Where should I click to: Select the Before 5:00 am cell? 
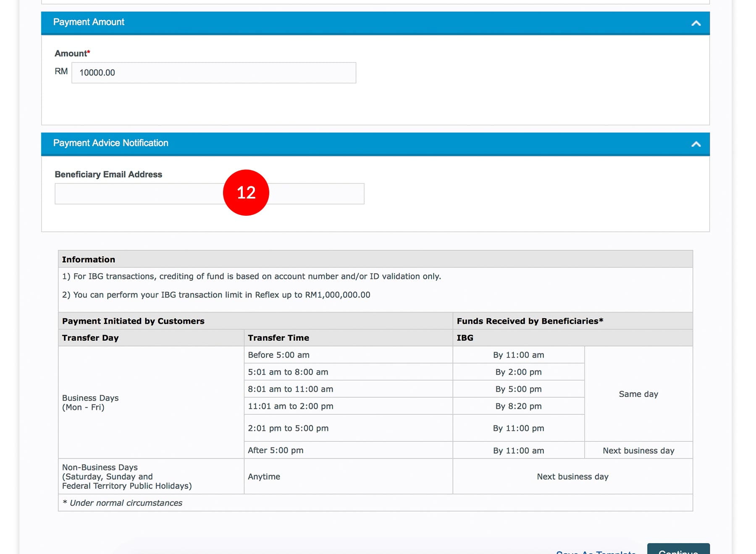point(278,355)
